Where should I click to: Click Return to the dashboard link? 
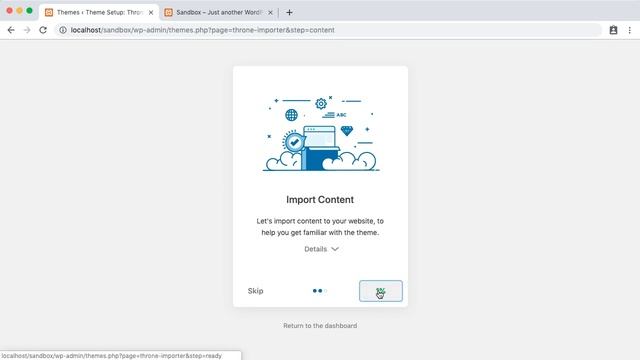[x=320, y=326]
